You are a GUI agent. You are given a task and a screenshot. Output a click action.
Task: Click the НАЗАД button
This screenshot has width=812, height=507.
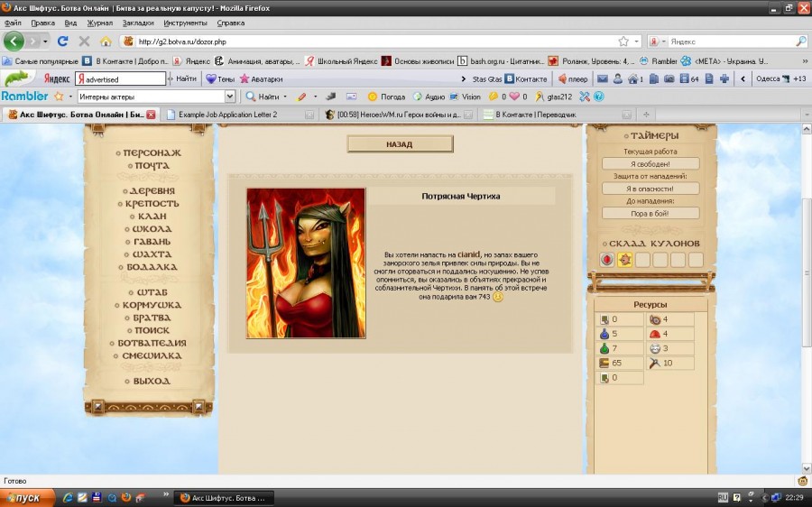[x=400, y=144]
